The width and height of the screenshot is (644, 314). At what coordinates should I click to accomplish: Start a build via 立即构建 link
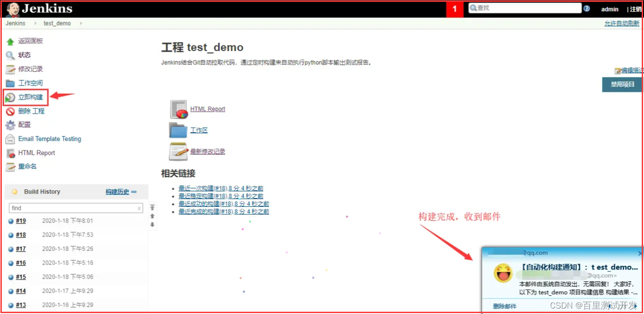(x=30, y=97)
